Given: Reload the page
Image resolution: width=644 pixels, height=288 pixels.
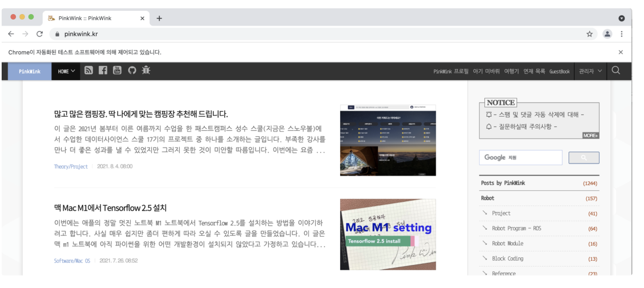Looking at the screenshot, I should click(x=39, y=34).
